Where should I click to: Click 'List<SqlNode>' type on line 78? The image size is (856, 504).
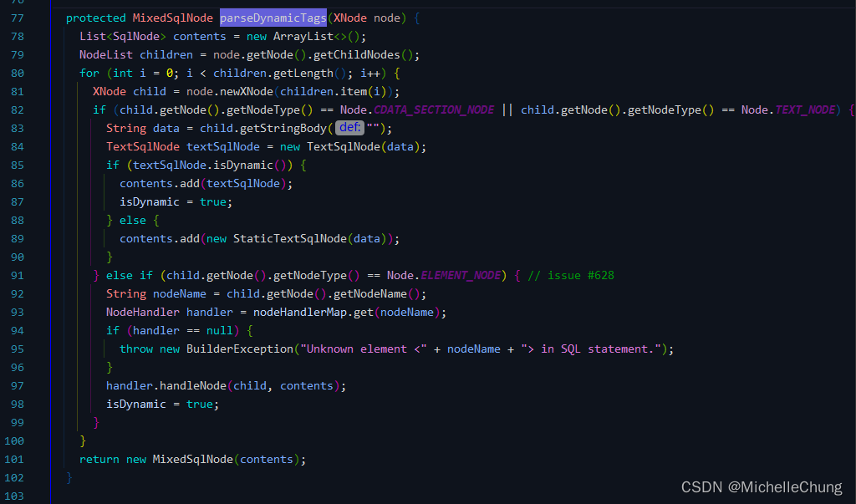[123, 37]
